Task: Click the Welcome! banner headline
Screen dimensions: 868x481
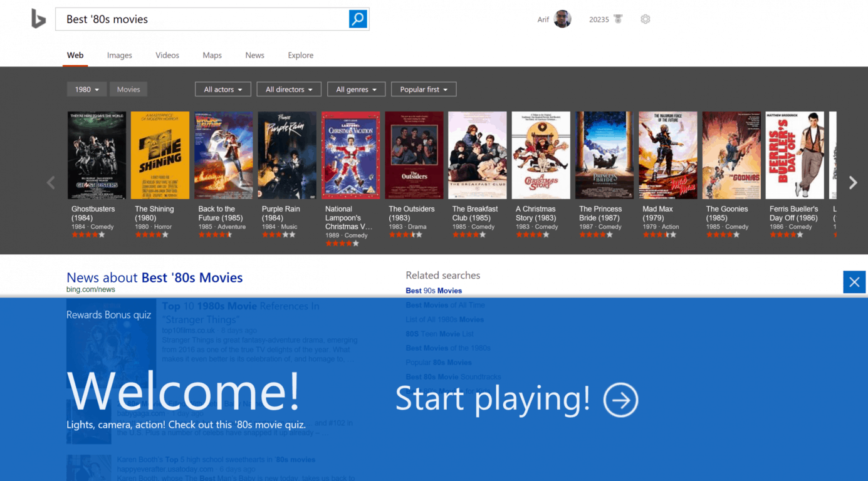Action: tap(183, 391)
